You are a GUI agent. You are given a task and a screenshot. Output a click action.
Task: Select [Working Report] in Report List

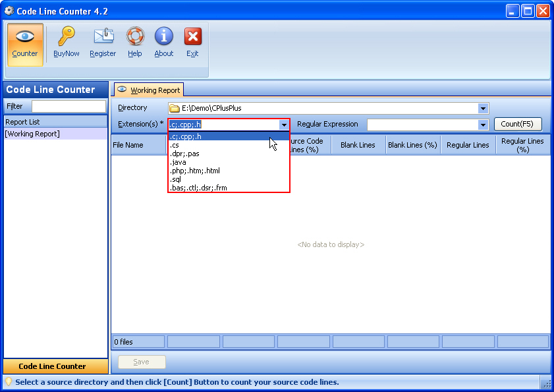(x=32, y=134)
